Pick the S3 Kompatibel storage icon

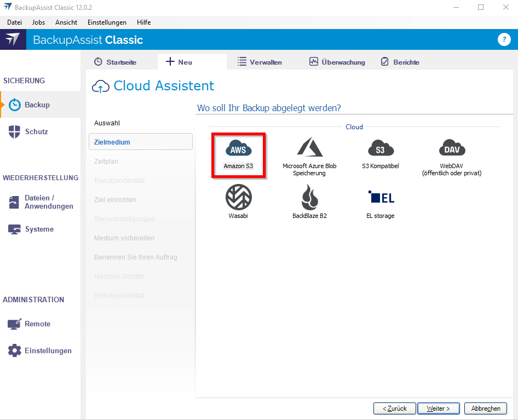[x=380, y=149]
